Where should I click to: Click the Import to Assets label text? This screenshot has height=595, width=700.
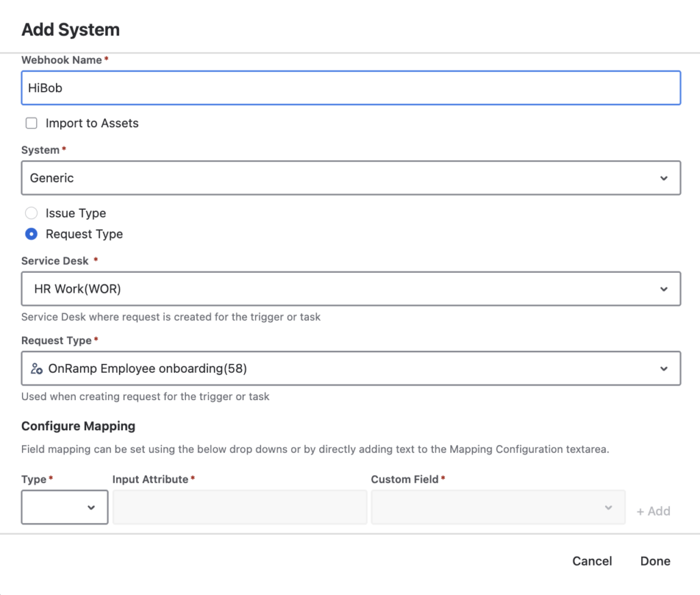(x=92, y=123)
